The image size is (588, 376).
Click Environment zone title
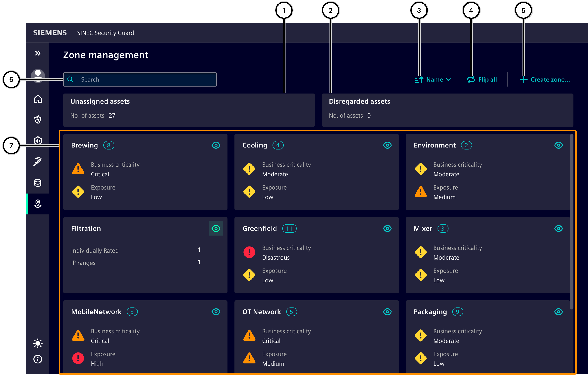coord(434,145)
